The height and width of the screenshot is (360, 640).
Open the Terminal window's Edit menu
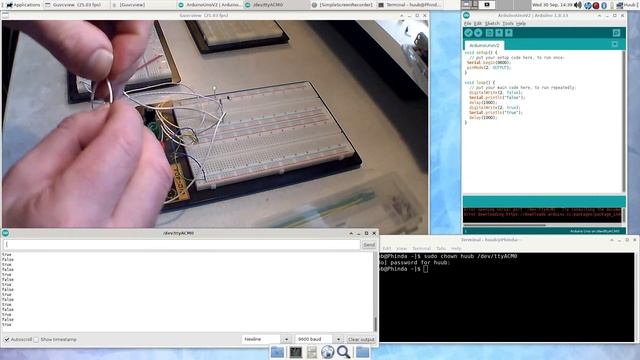point(387,248)
